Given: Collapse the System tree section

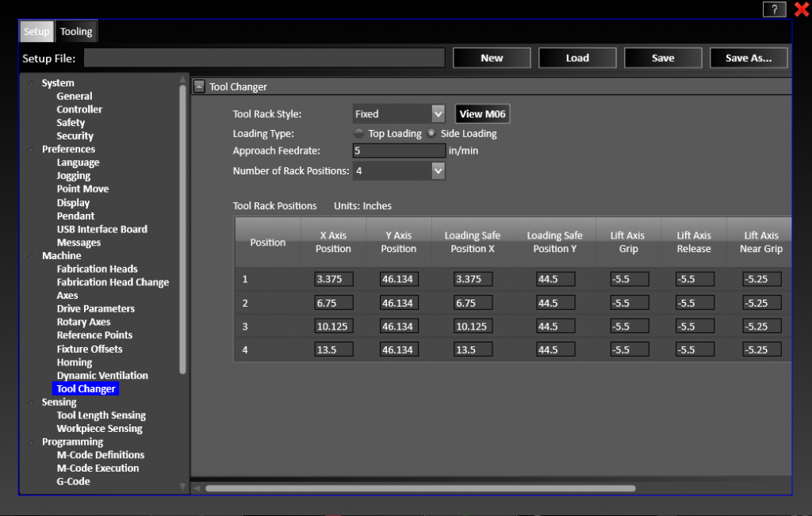Looking at the screenshot, I should coord(32,83).
